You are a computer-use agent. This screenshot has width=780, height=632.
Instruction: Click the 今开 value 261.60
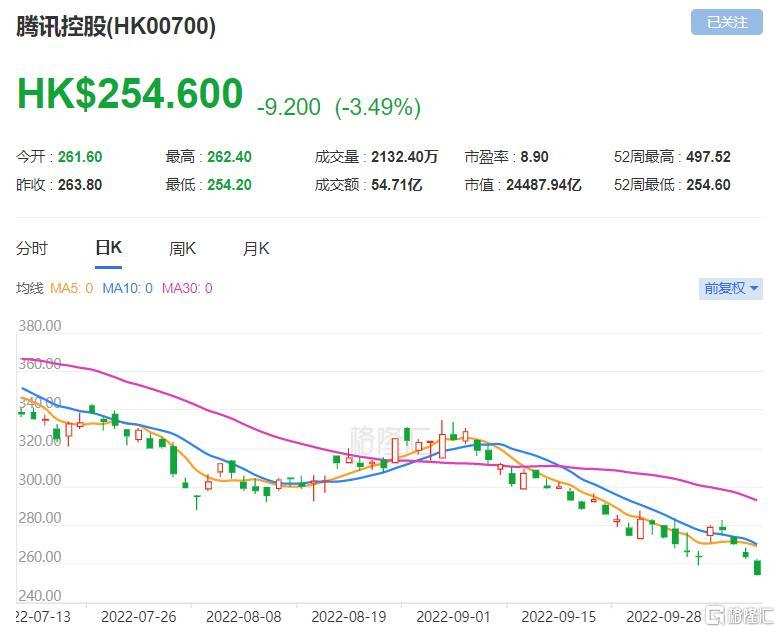(80, 157)
